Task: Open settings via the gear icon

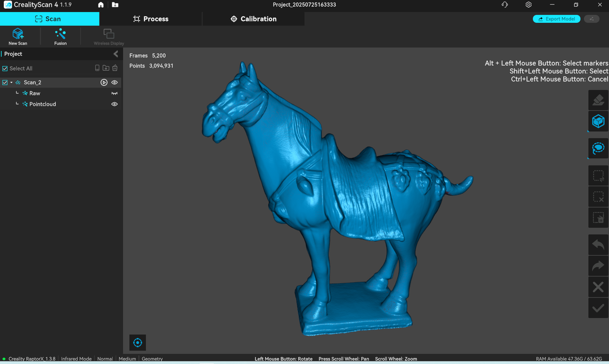Action: tap(529, 5)
